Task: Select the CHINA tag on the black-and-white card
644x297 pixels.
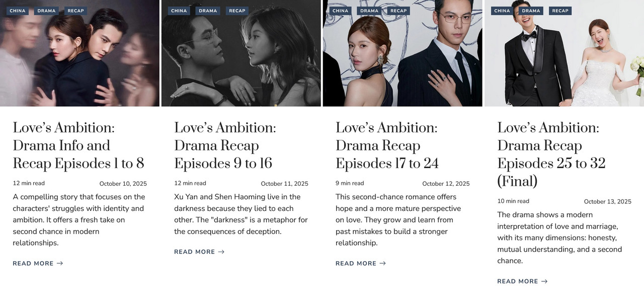Action: coord(179,11)
